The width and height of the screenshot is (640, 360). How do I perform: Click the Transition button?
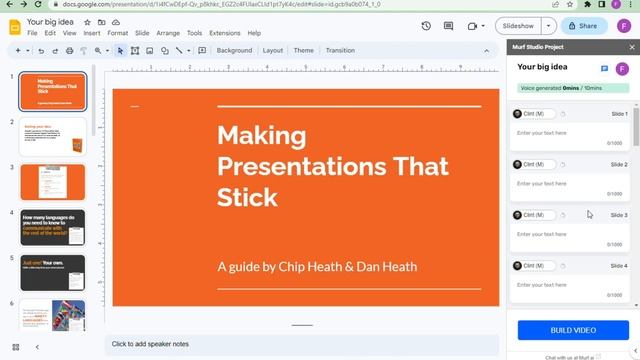tap(340, 51)
